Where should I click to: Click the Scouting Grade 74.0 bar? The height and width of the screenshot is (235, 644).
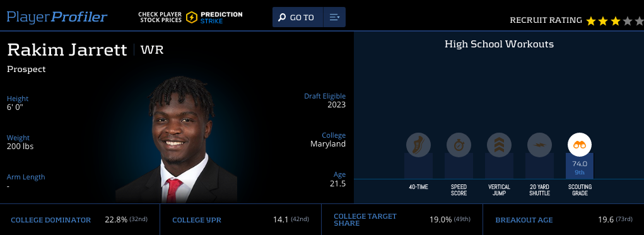[x=580, y=166]
